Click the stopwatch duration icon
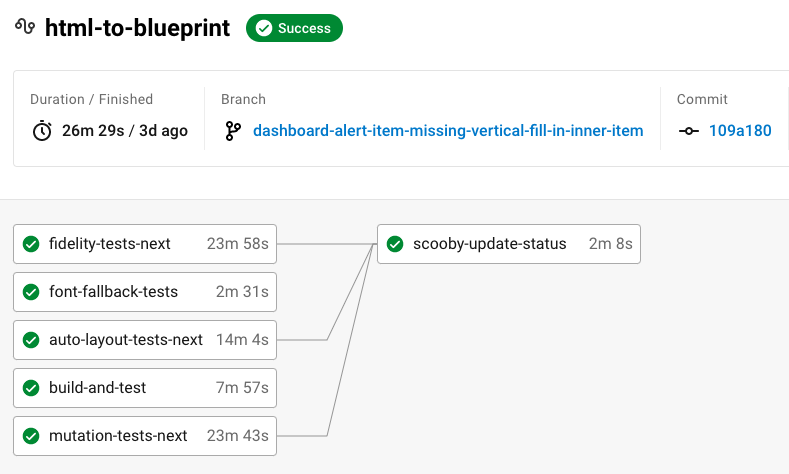789x474 pixels. (x=42, y=131)
